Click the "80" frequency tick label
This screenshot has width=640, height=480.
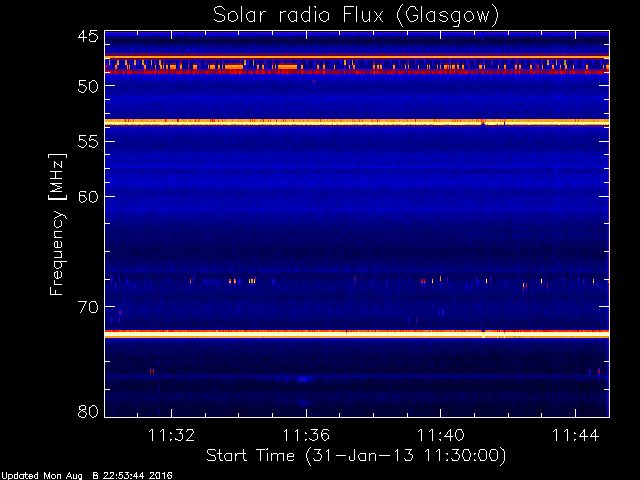(x=88, y=411)
